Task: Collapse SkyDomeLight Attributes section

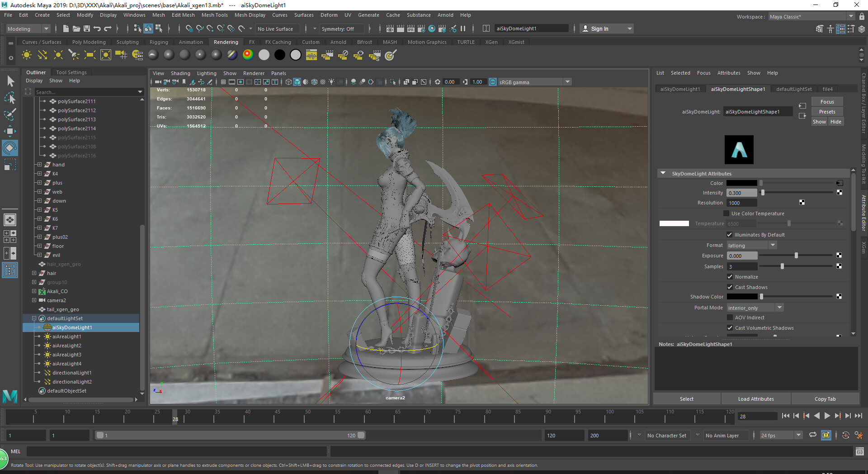Action: 663,173
